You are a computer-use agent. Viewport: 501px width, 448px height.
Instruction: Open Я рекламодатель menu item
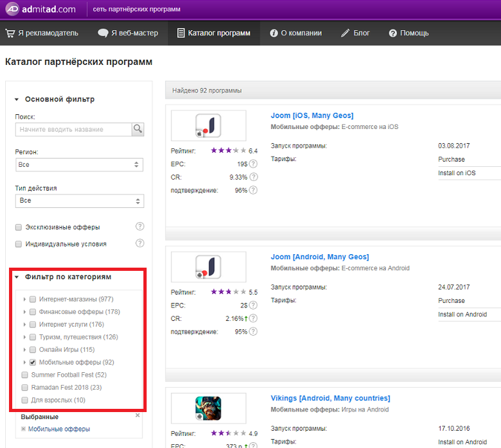coord(42,33)
